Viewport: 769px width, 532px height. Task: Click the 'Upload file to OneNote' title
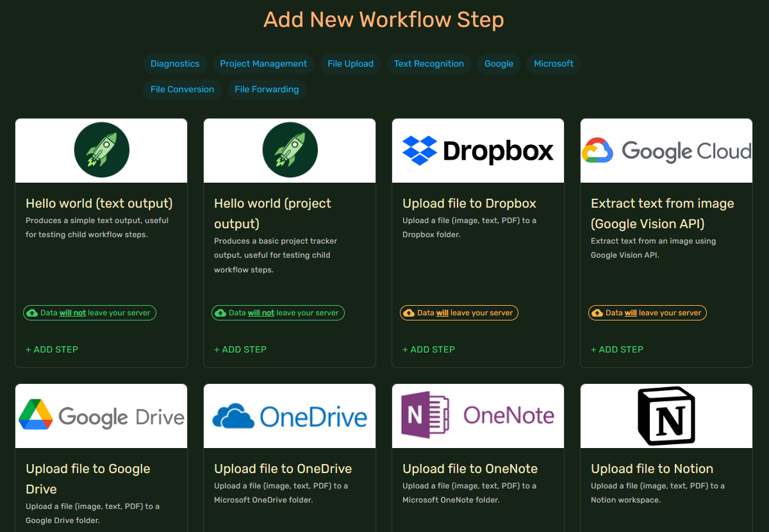[x=470, y=469]
